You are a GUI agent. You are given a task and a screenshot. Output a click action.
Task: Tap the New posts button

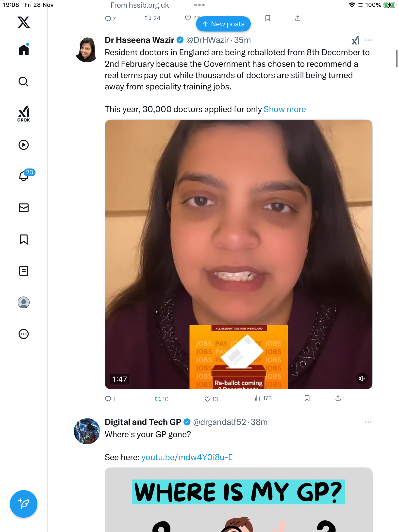(x=223, y=24)
